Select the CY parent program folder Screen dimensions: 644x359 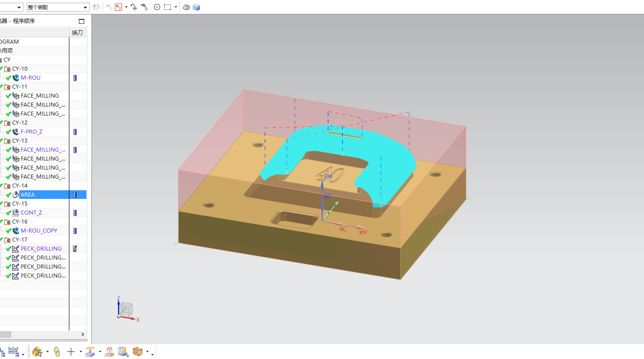click(x=7, y=60)
